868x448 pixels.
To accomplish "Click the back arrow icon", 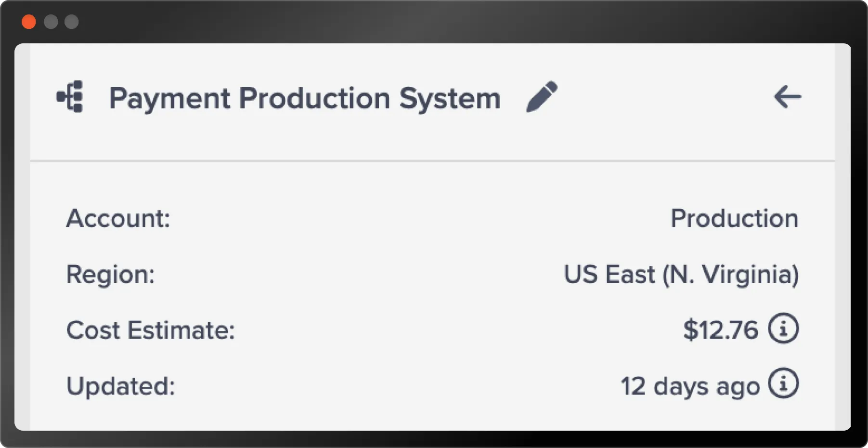I will [x=787, y=97].
